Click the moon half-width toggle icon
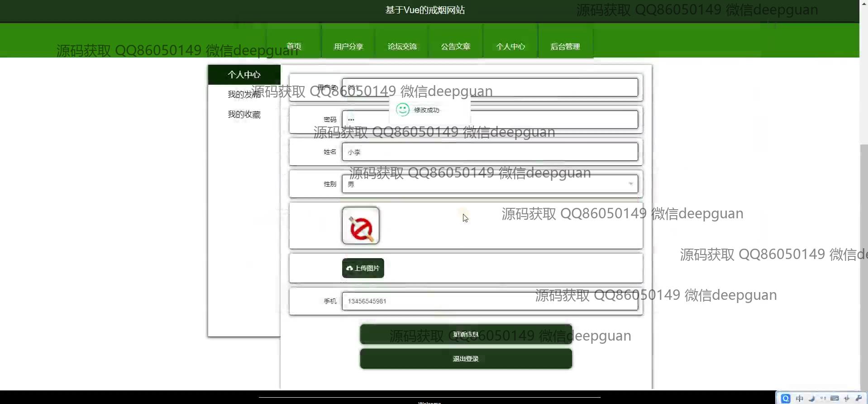Viewport: 868px width, 404px height. pos(811,399)
